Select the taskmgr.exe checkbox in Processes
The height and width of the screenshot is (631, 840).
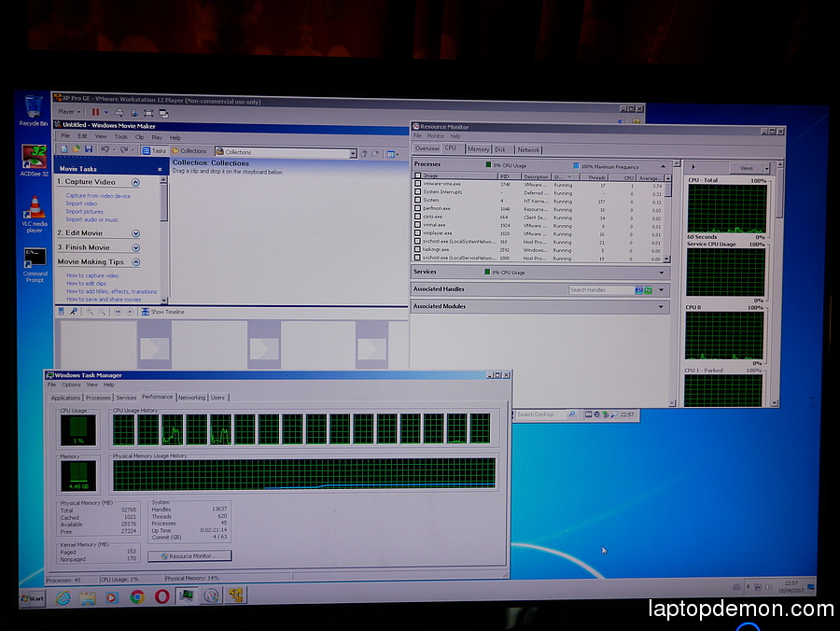[417, 249]
